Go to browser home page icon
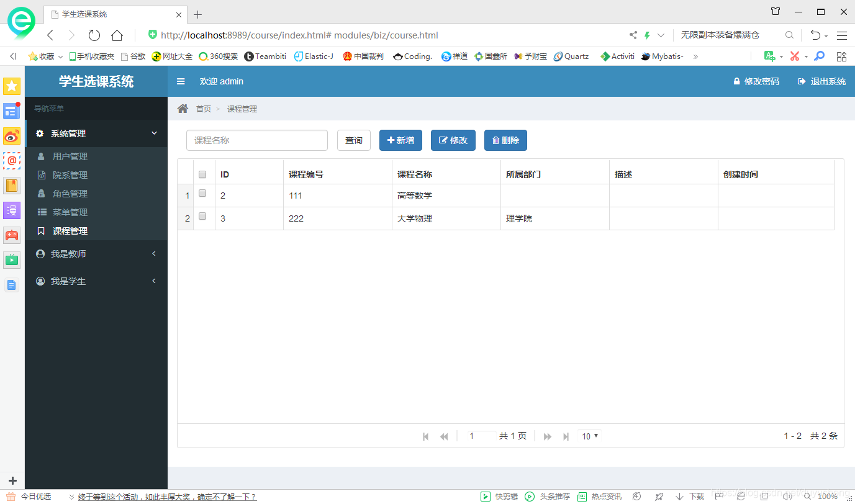855x504 pixels. tap(117, 35)
